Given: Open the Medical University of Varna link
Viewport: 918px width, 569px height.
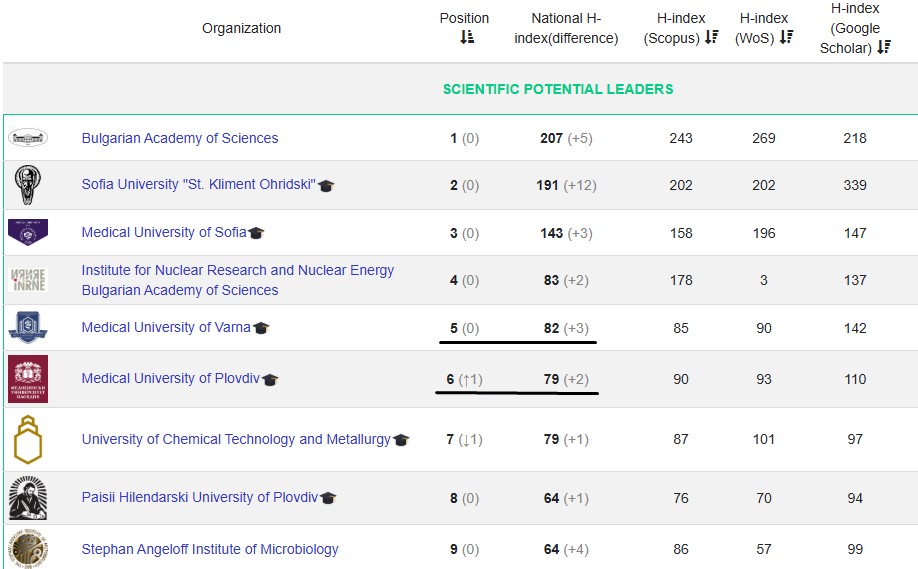Looking at the screenshot, I should click(166, 327).
